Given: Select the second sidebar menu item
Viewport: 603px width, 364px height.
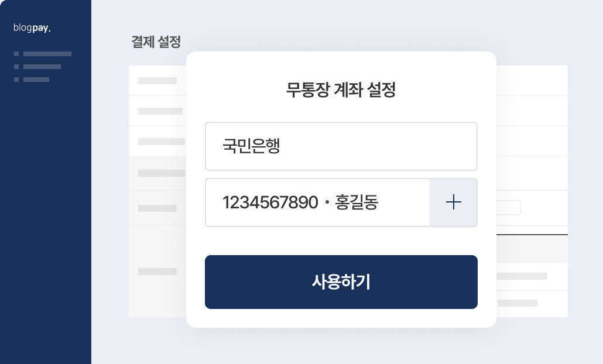Looking at the screenshot, I should click(x=42, y=67).
